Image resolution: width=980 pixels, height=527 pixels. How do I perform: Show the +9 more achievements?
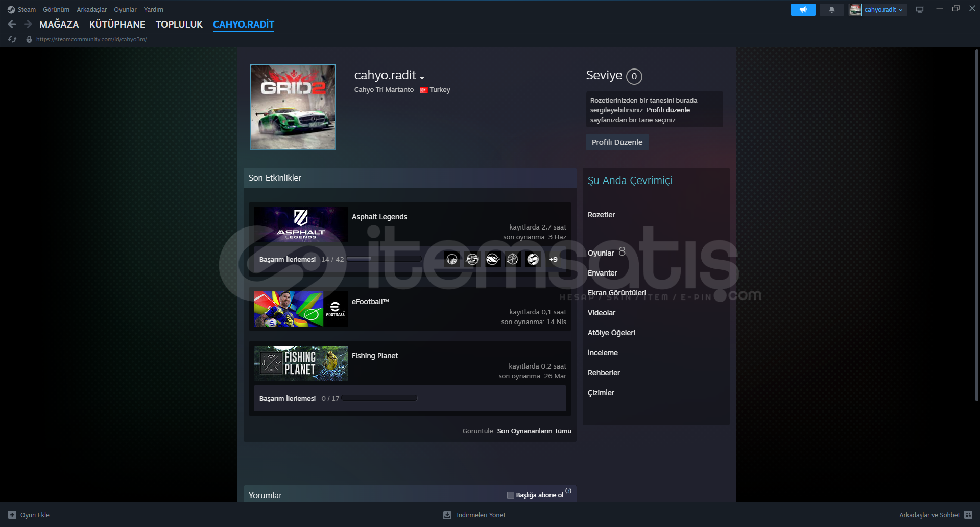[554, 260]
